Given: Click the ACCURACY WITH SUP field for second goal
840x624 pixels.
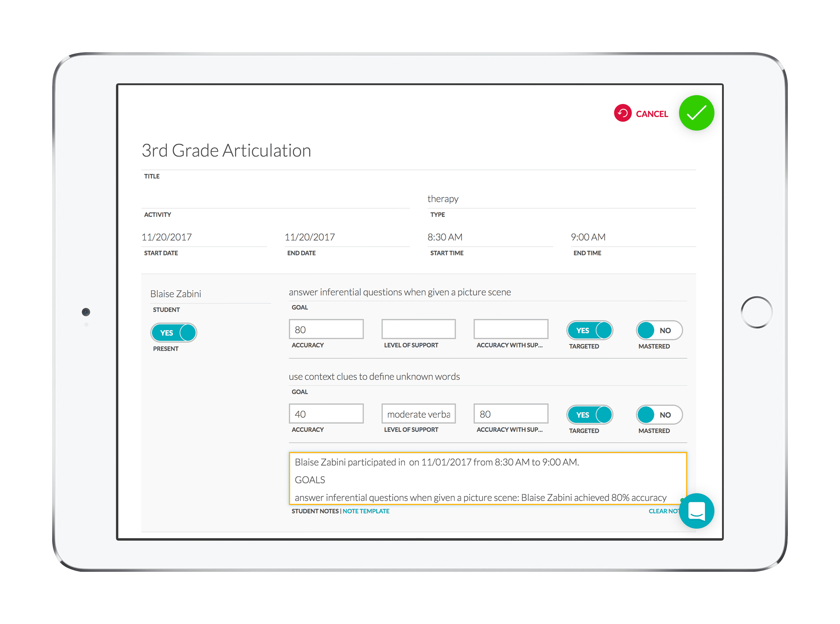Looking at the screenshot, I should (x=510, y=414).
